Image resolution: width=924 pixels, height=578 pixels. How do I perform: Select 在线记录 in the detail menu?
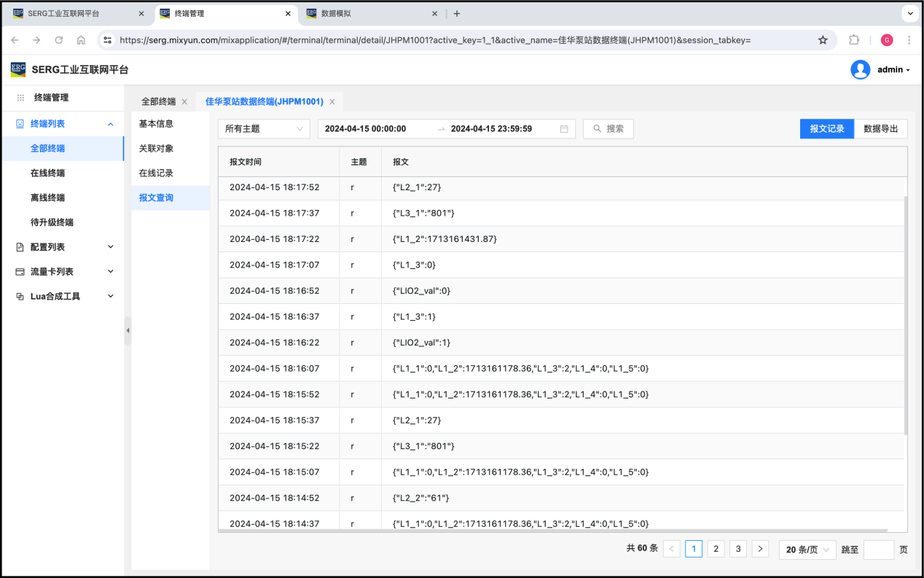coord(156,173)
